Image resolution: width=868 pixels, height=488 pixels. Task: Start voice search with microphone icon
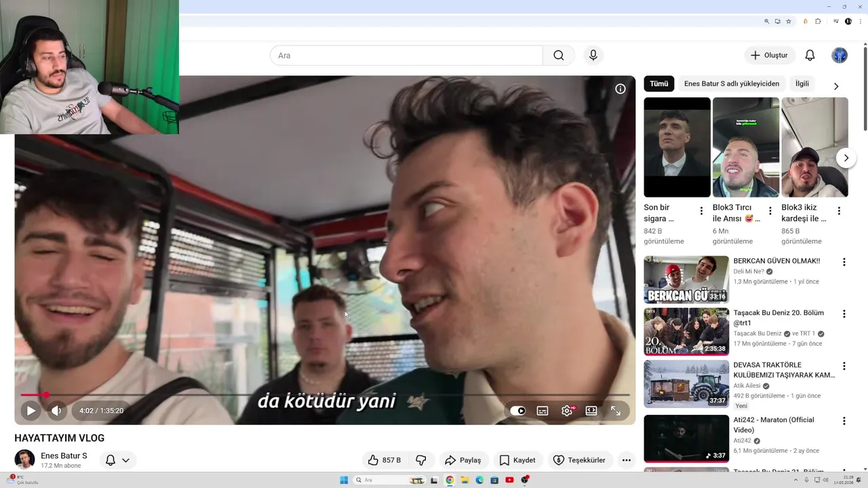click(x=593, y=56)
